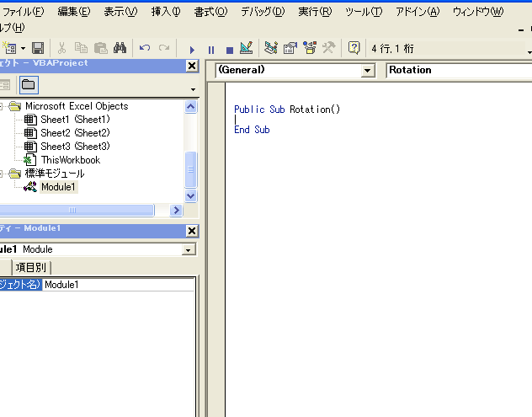The width and height of the screenshot is (532, 417).
Task: Toggle Folders view in the Project pane
Action: pyautogui.click(x=29, y=85)
